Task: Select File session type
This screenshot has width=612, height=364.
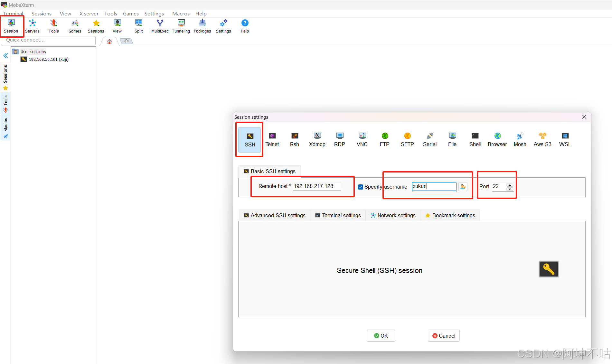Action: point(452,140)
